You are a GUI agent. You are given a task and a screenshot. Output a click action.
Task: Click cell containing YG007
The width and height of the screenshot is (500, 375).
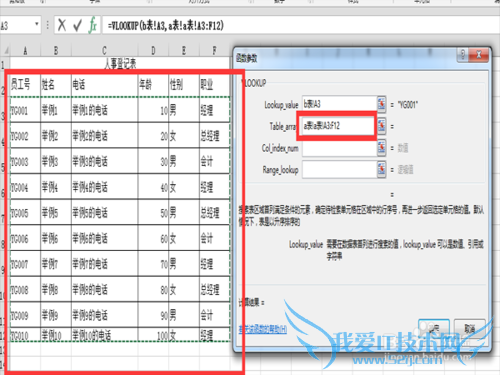25,264
